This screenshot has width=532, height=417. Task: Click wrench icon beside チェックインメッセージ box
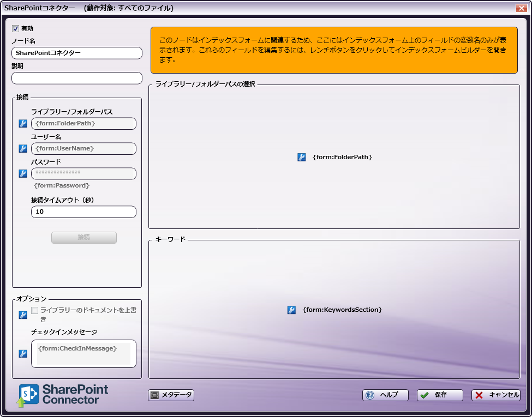(23, 354)
